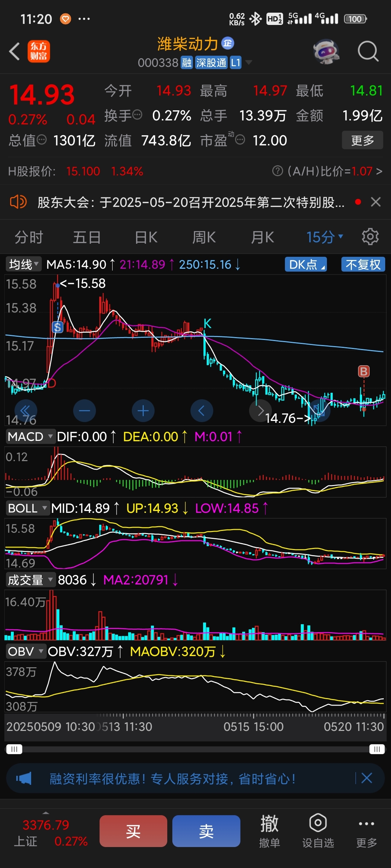
Task: Open the 15分 period dropdown
Action: (x=324, y=237)
